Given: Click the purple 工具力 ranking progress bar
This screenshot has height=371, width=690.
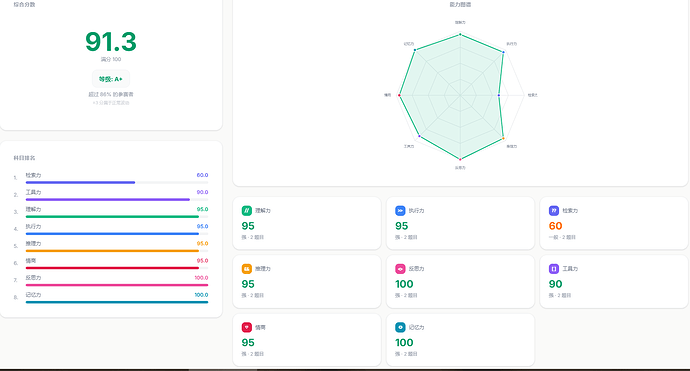Looking at the screenshot, I should [117, 199].
